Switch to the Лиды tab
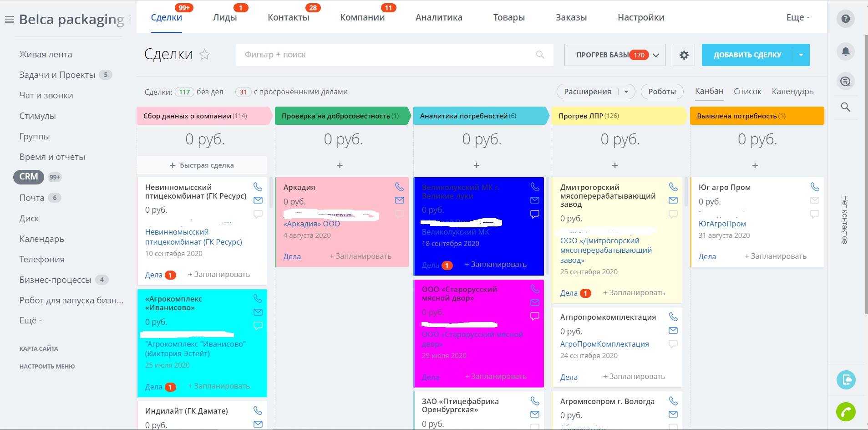This screenshot has width=868, height=430. [x=225, y=18]
